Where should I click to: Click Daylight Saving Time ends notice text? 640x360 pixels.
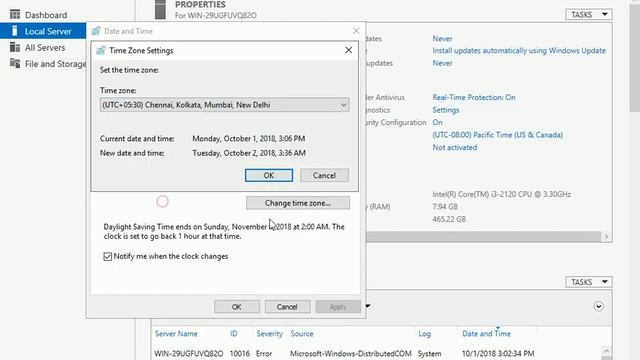[x=224, y=231]
